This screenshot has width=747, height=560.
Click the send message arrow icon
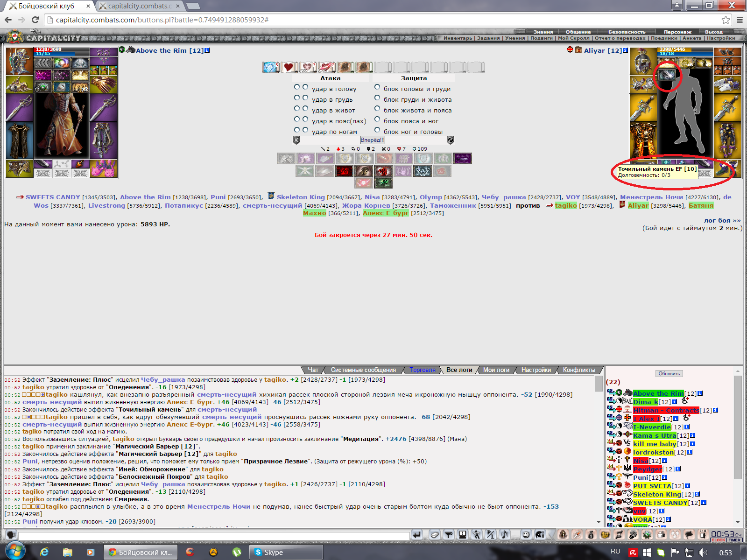416,535
